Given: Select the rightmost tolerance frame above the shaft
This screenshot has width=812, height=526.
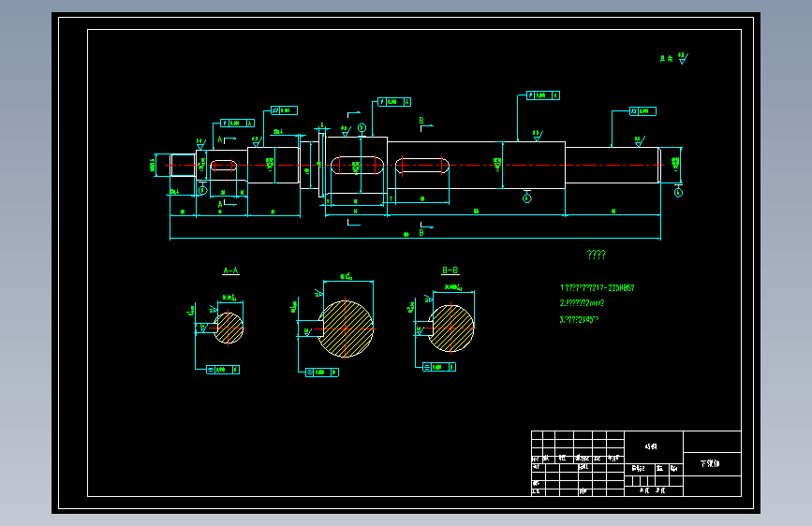Looking at the screenshot, I should [642, 111].
